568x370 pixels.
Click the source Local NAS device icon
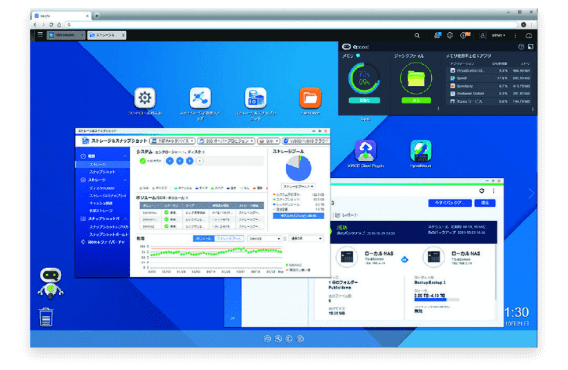[347, 257]
